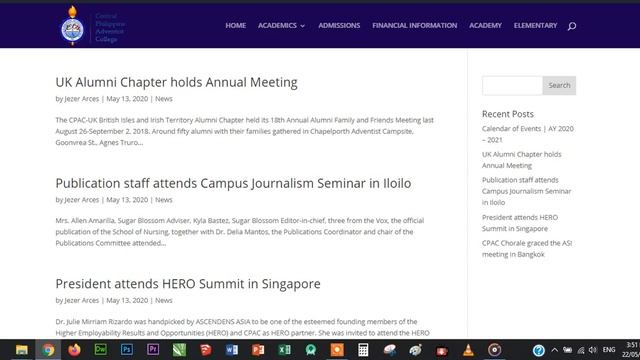Click author Jezer Arces under HERO Summit post
Image resolution: width=640 pixels, height=360 pixels.
point(82,300)
